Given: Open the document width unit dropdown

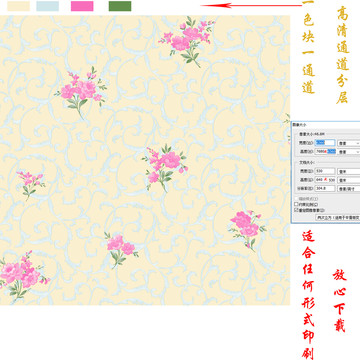Looking at the screenshot, I should click(349, 171).
